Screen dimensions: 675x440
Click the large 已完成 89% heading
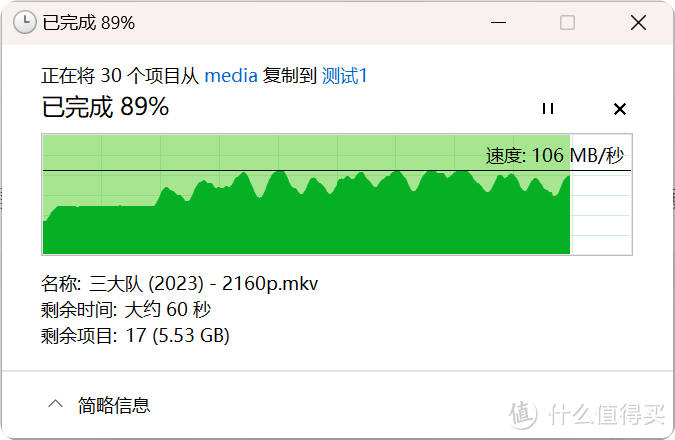pos(105,107)
